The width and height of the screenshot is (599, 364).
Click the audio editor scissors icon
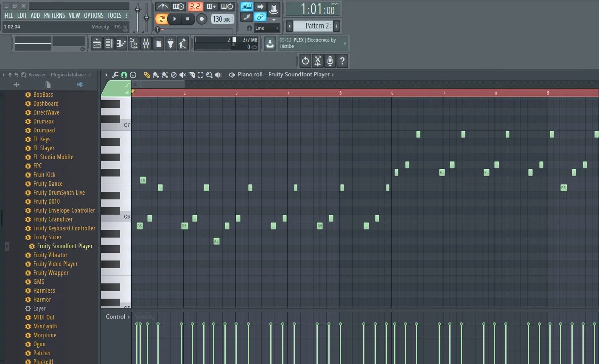click(318, 61)
